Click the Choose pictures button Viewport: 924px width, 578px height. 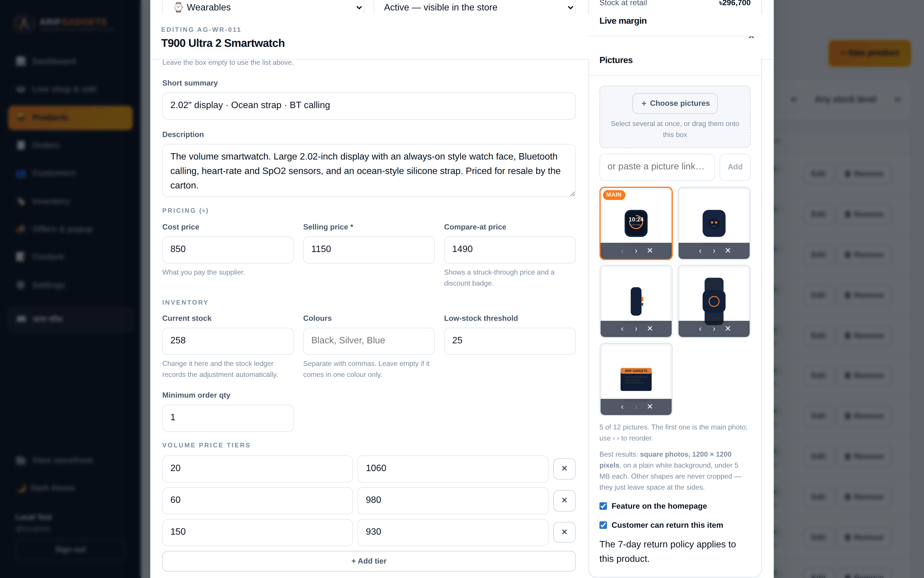[x=675, y=103]
